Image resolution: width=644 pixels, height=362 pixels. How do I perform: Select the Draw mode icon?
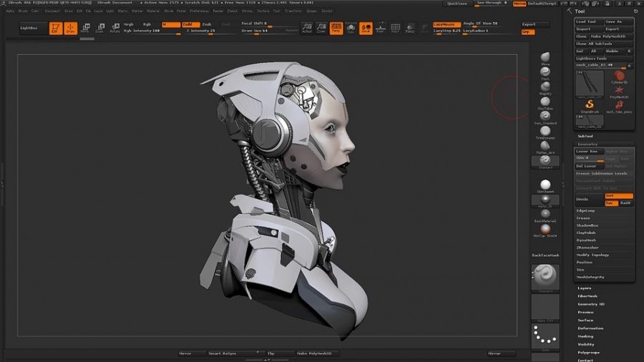pos(70,29)
